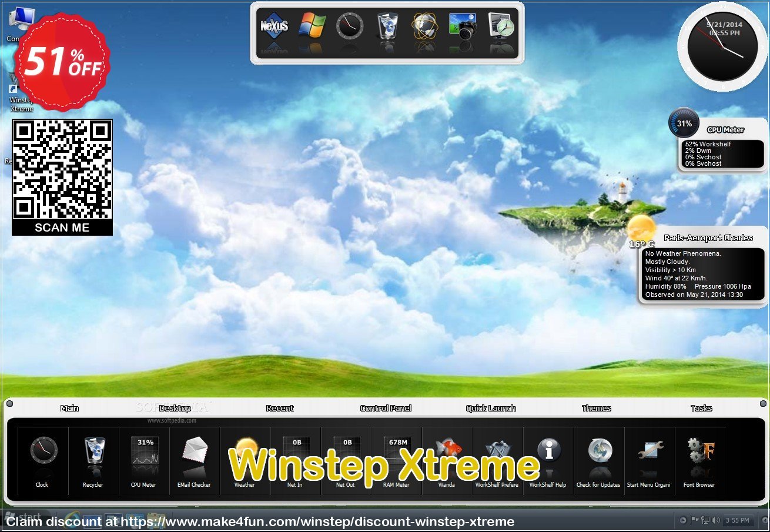Viewport: 770px width, 532px height.
Task: Click the CPU Meter widget gauge showing 31%
Action: pos(684,123)
